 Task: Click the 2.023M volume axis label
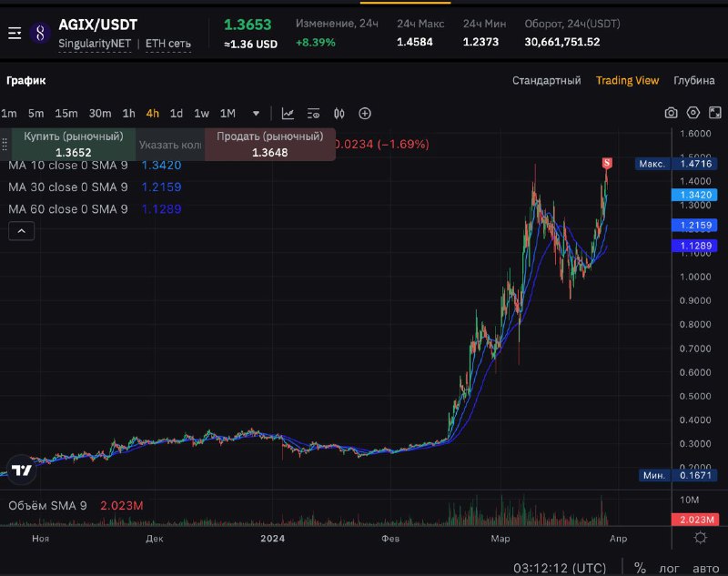(695, 520)
